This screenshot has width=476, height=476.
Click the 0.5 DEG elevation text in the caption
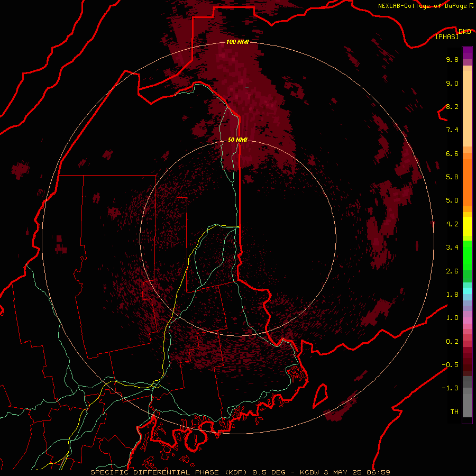269,472
